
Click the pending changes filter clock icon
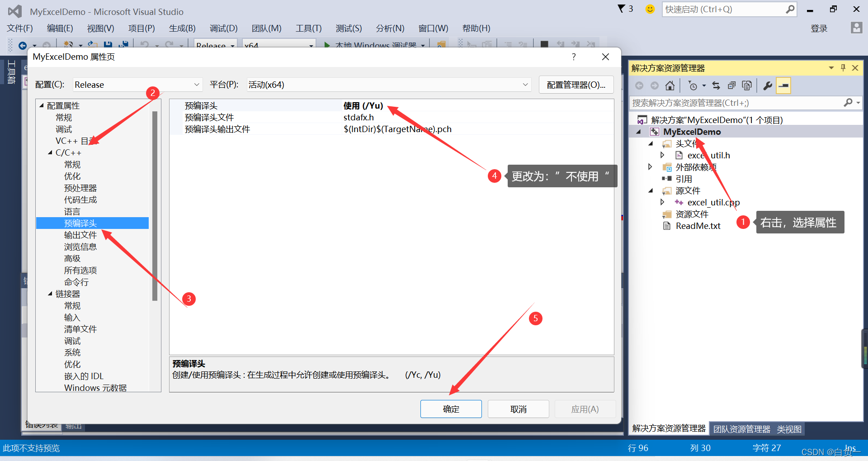(693, 86)
